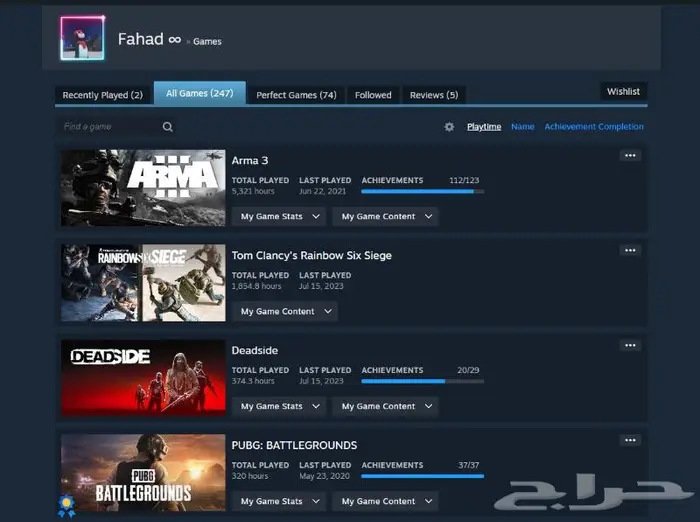Viewport: 700px width, 522px height.
Task: Expand My Game Stats dropdown for Deadside
Action: tap(279, 406)
